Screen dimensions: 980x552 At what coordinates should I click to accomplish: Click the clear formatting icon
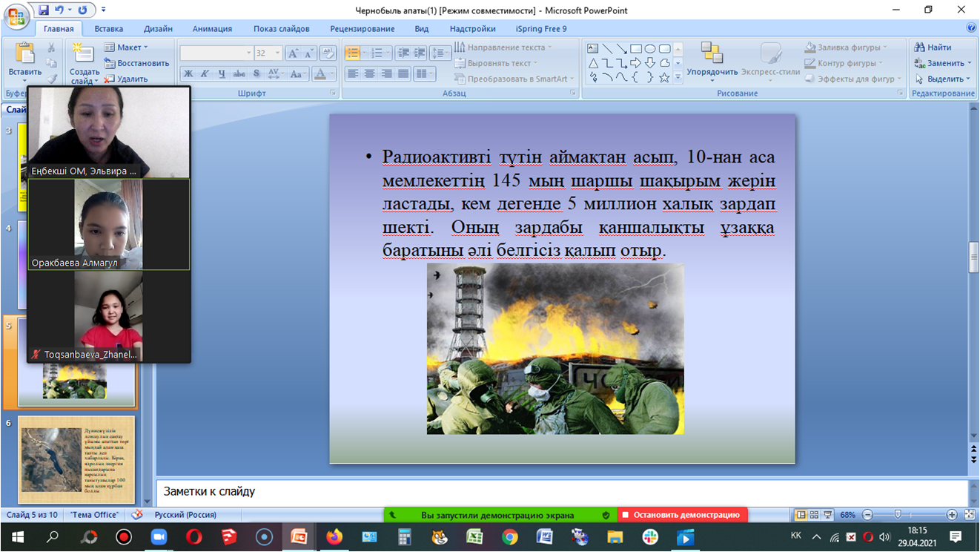(x=328, y=53)
